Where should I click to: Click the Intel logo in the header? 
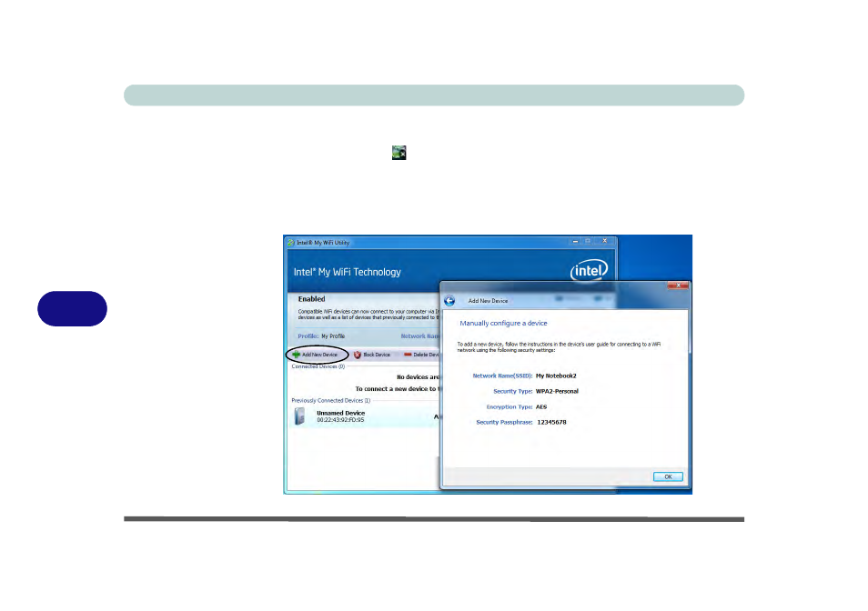[589, 270]
